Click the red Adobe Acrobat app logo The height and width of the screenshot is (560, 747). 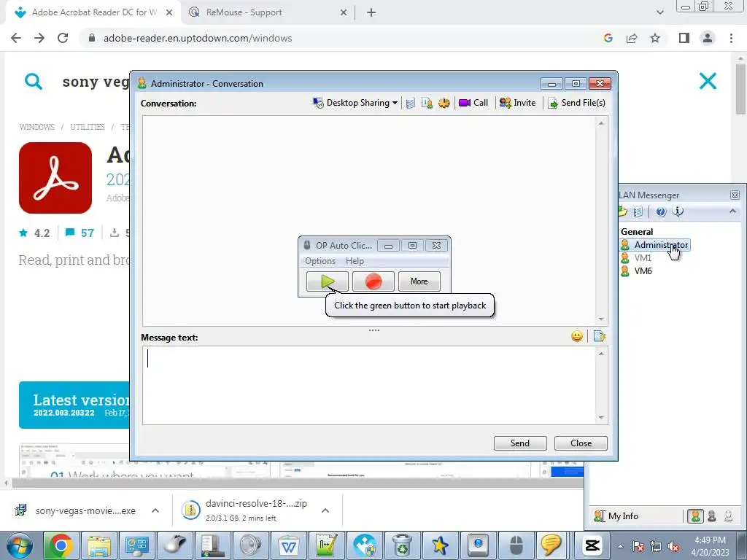tap(55, 178)
